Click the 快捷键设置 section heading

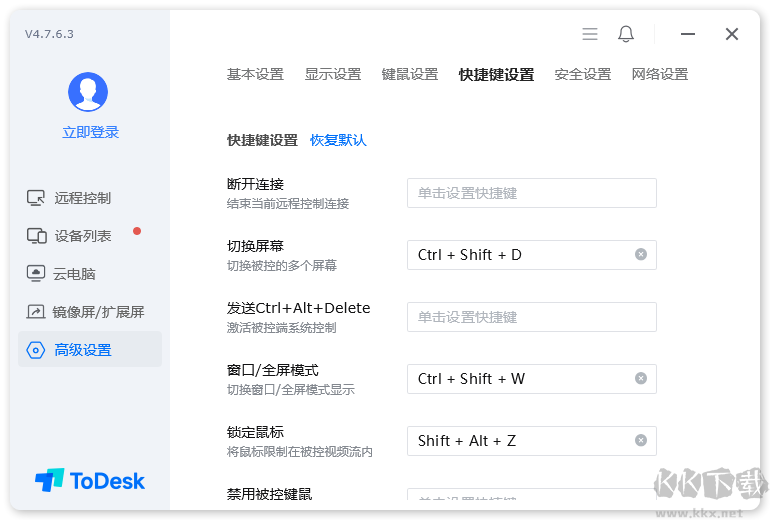(262, 140)
